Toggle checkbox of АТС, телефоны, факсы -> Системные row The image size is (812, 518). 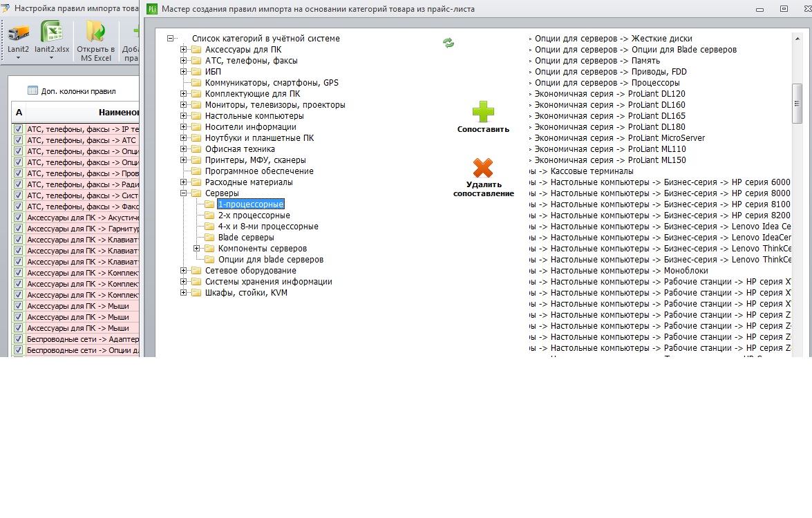coord(19,195)
